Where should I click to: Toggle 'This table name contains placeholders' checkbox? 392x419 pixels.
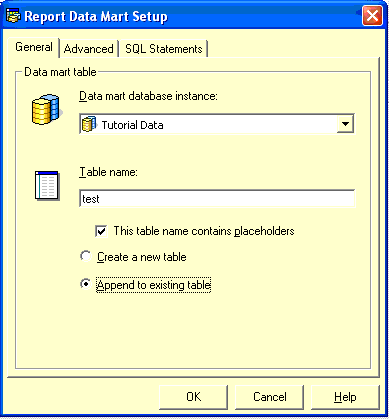tap(101, 231)
